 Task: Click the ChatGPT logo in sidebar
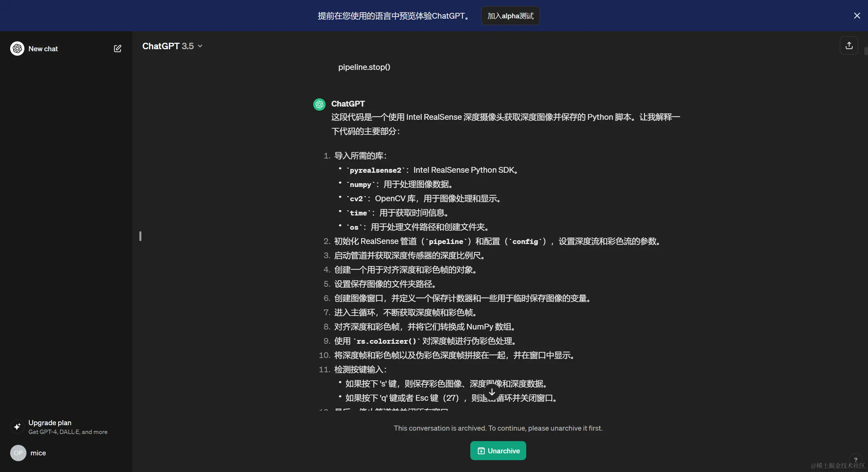(17, 49)
